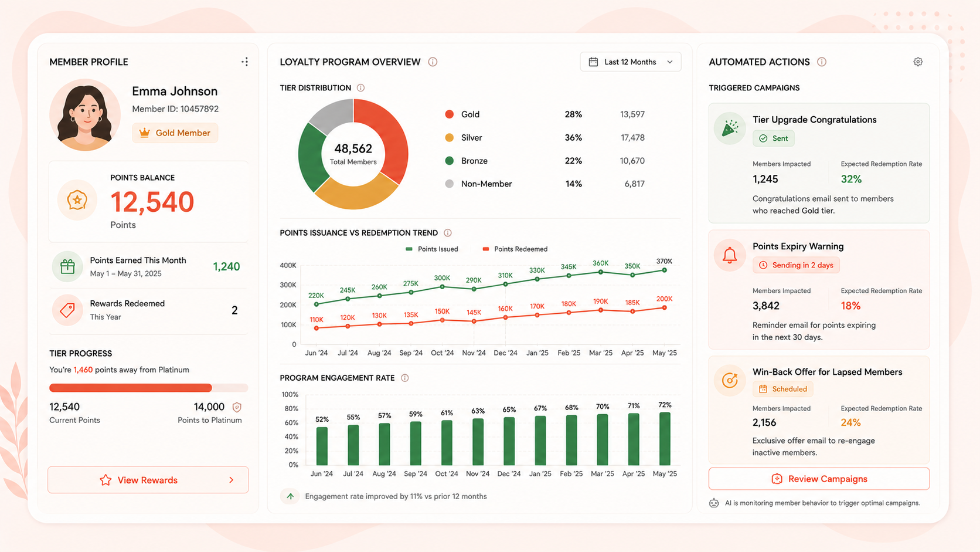Click info icon beside Points Issuance vs Redemption Trend
The width and height of the screenshot is (980, 552).
pos(448,233)
